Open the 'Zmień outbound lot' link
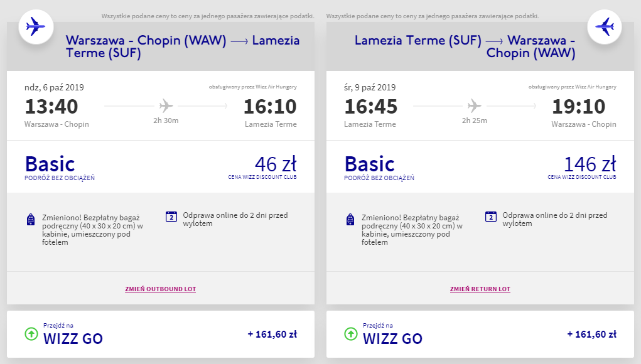This screenshot has height=364, width=641. coord(161,289)
